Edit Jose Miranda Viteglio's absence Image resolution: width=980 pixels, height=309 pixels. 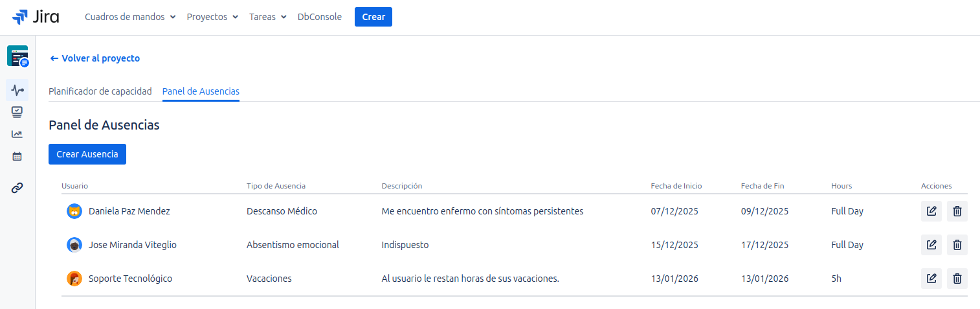tap(931, 245)
